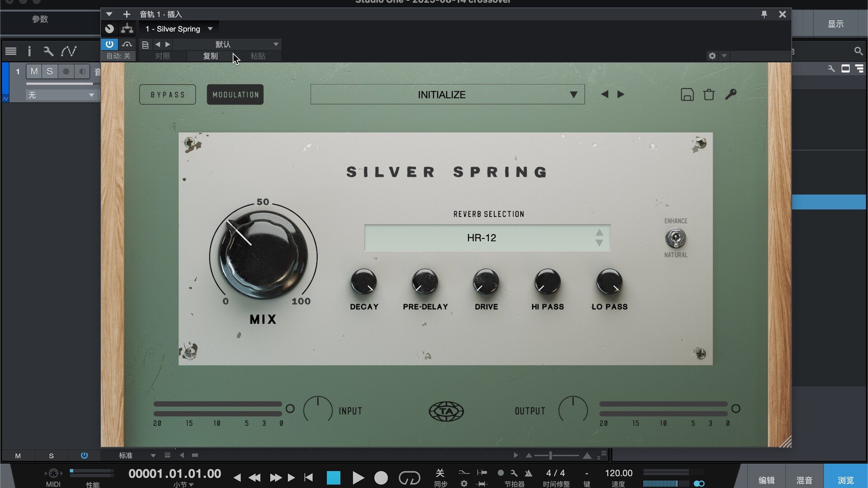Arm track 1 record enable button
868x488 pixels.
coord(66,71)
